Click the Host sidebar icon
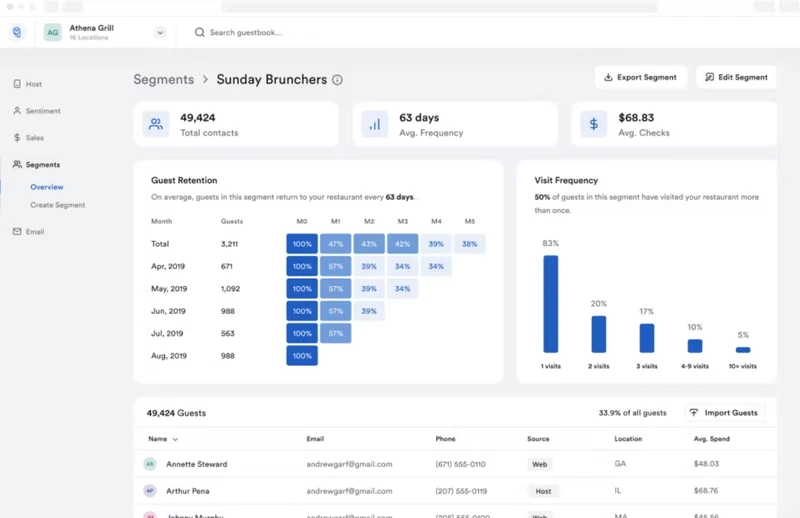Image resolution: width=800 pixels, height=518 pixels. click(17, 84)
